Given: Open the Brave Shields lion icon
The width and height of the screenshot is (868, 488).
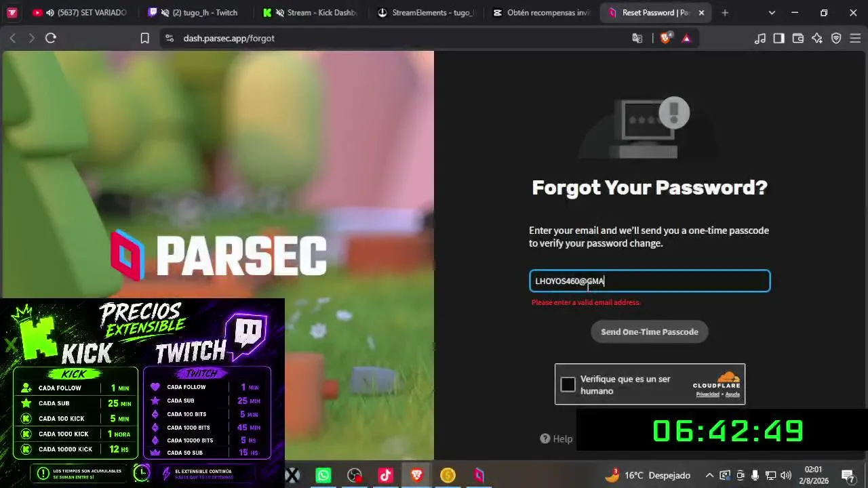Looking at the screenshot, I should click(x=666, y=38).
